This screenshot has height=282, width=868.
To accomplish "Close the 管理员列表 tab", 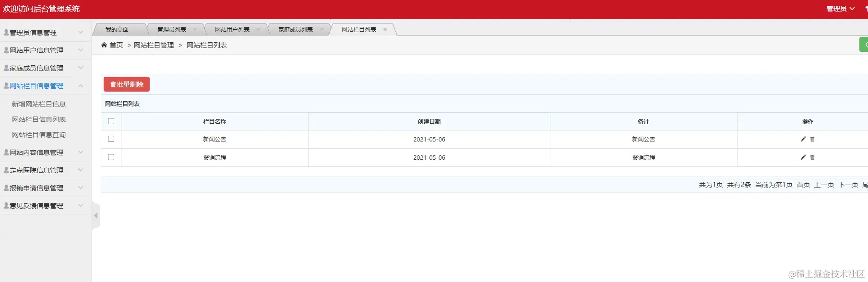I will click(x=195, y=29).
